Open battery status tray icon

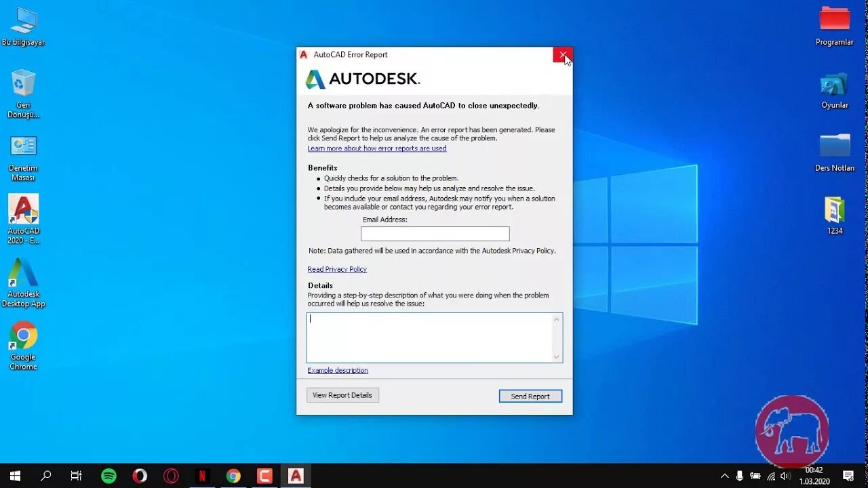coord(755,476)
